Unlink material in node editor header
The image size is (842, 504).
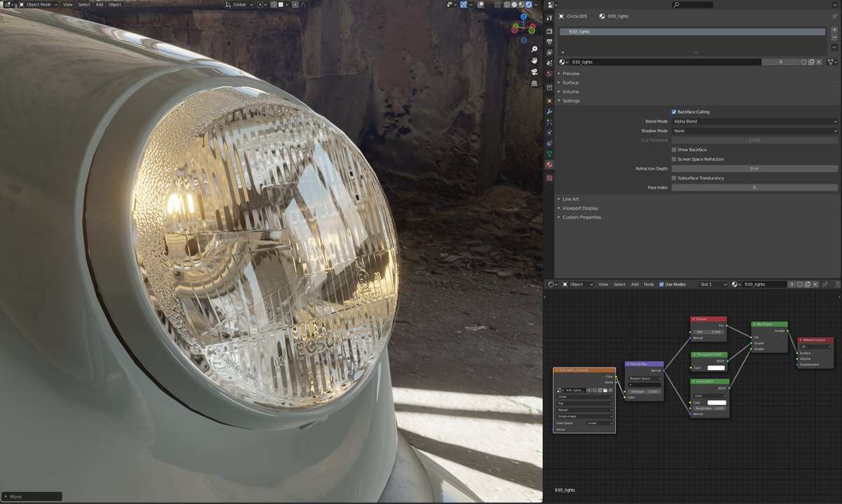(x=815, y=284)
